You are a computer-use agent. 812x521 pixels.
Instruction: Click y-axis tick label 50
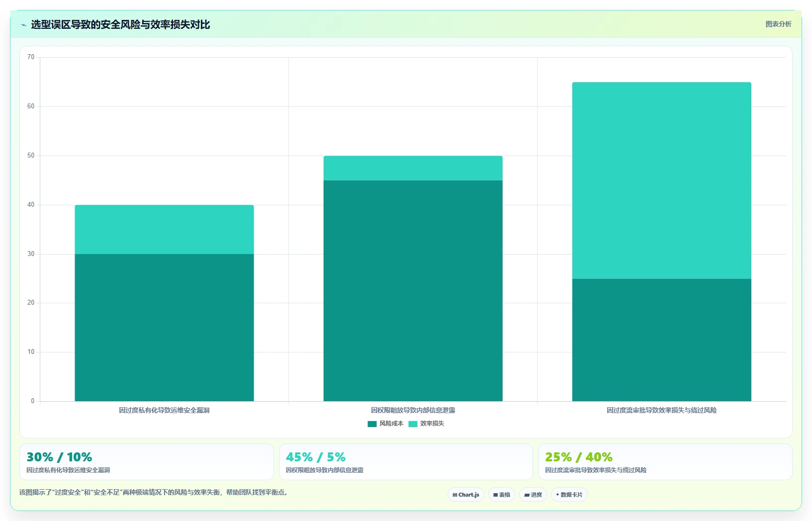pos(31,156)
